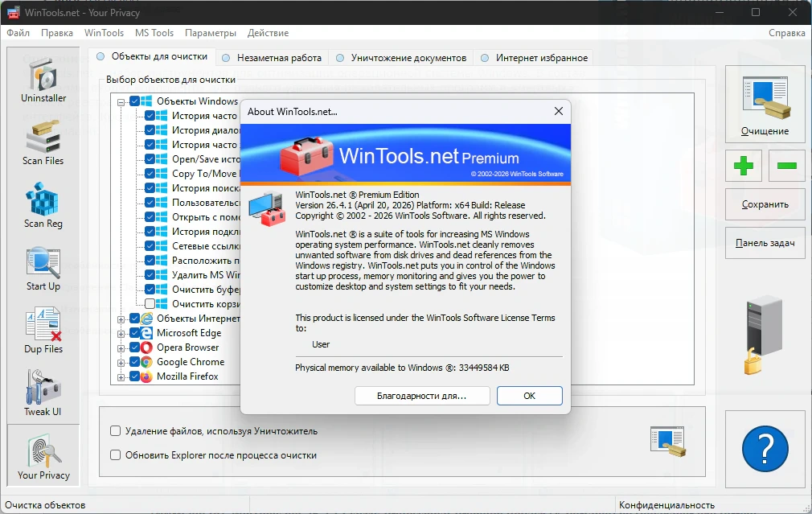Expand the Объекты Интернет tree node
This screenshot has height=514, width=812.
(x=121, y=319)
